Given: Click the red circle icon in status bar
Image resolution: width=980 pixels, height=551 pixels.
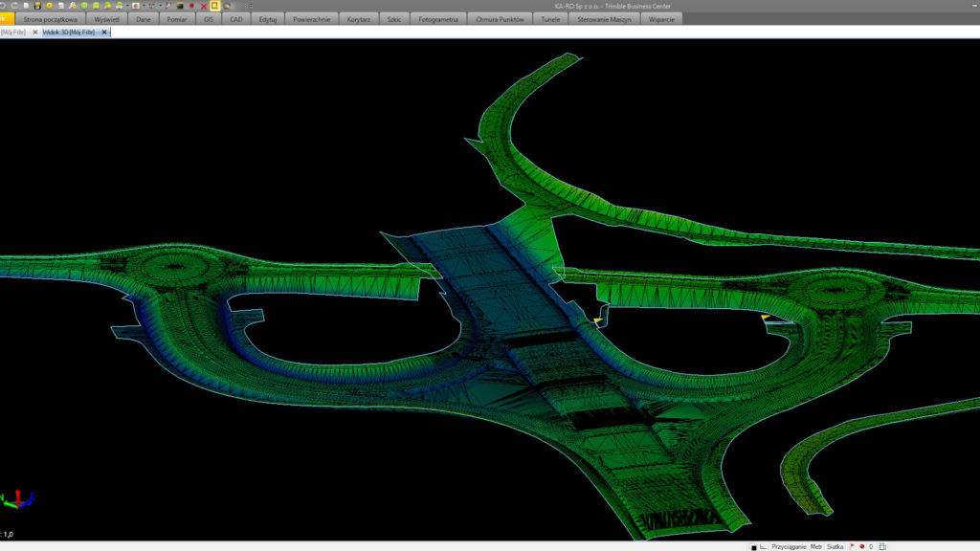Looking at the screenshot, I should [x=861, y=546].
